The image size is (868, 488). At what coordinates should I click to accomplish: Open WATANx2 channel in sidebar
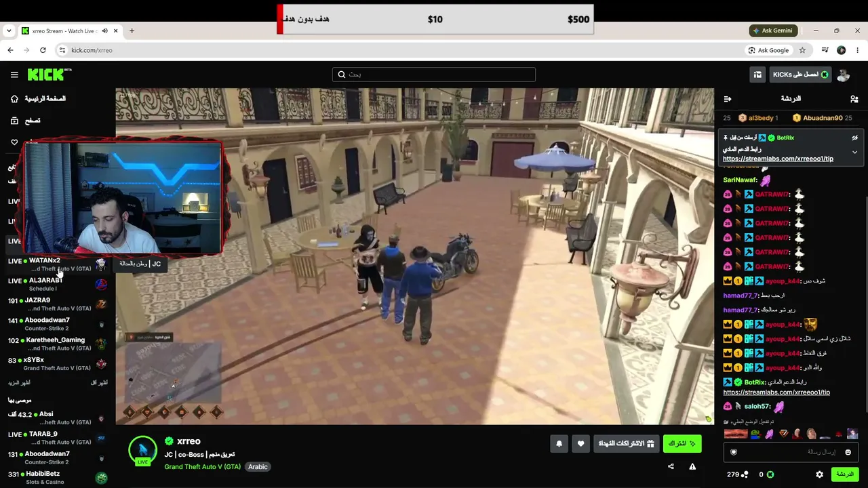[x=58, y=264]
